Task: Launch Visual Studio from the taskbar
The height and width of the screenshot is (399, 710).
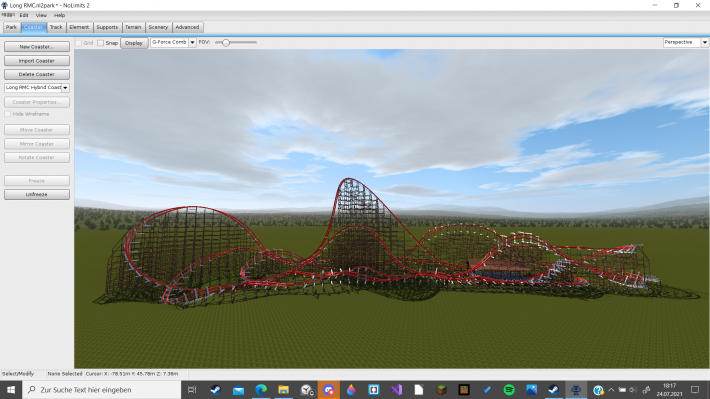Action: coord(396,389)
